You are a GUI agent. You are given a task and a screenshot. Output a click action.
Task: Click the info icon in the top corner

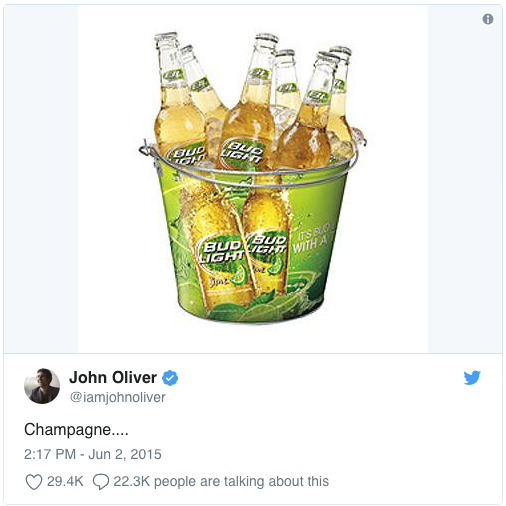point(488,19)
